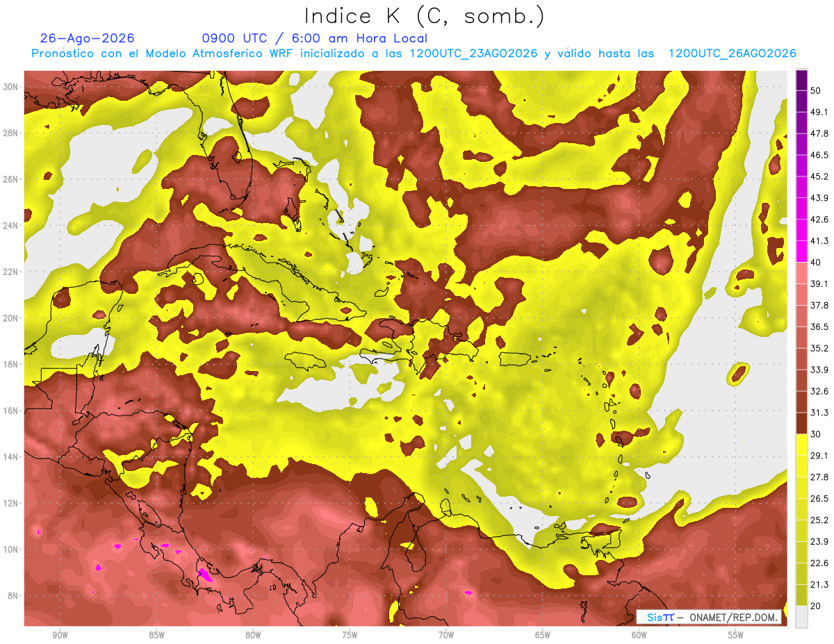Select colorbar value 32.6
Screen dimensions: 834x644
[819, 391]
